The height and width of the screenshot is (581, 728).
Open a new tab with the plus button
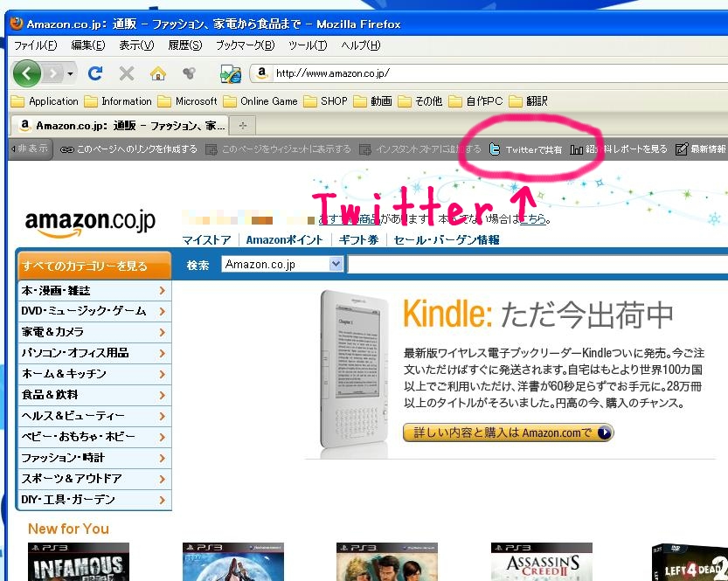(243, 126)
